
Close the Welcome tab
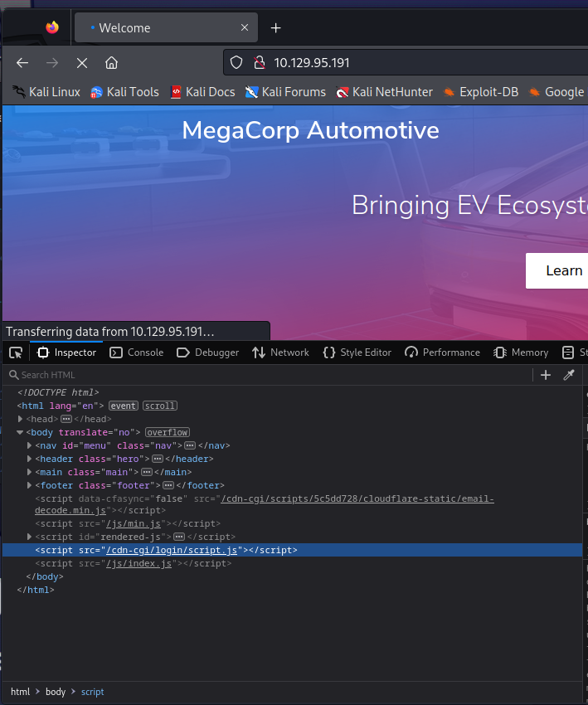pyautogui.click(x=245, y=27)
